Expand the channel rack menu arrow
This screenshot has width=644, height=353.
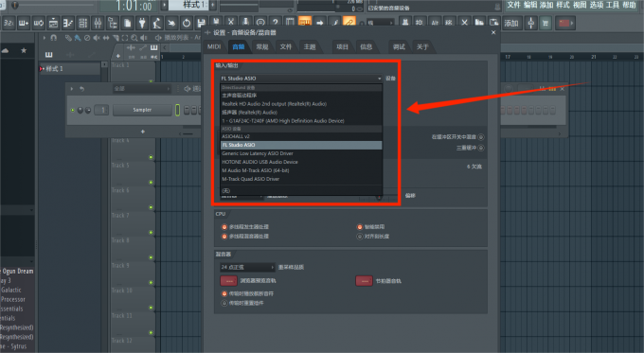pos(72,89)
